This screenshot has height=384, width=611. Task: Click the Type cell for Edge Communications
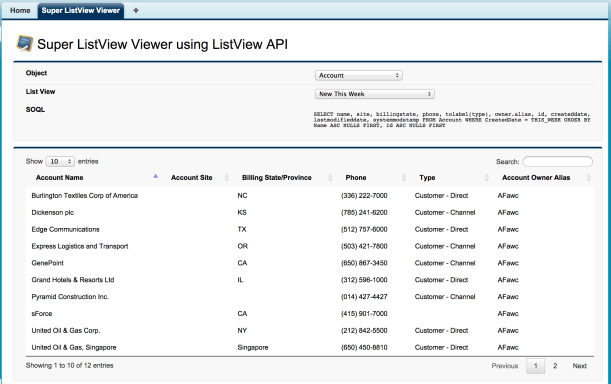[x=441, y=229]
